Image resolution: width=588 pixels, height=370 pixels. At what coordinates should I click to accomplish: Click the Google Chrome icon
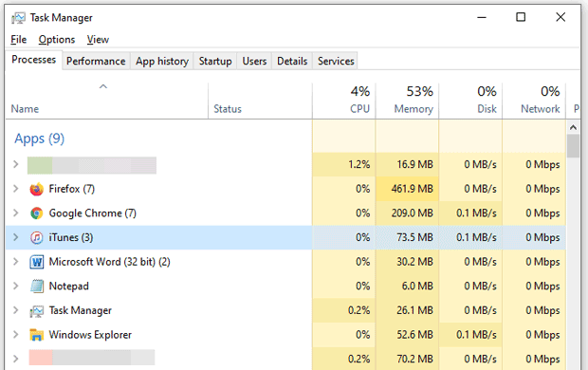(x=36, y=213)
